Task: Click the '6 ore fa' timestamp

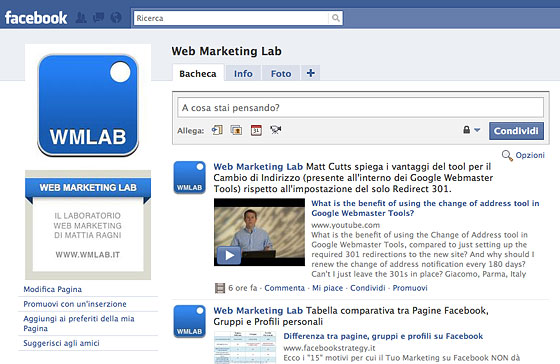Action: click(242, 288)
